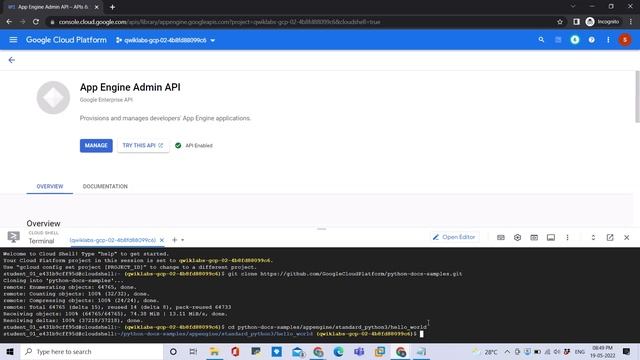Click the TRY THIS API button

click(143, 145)
